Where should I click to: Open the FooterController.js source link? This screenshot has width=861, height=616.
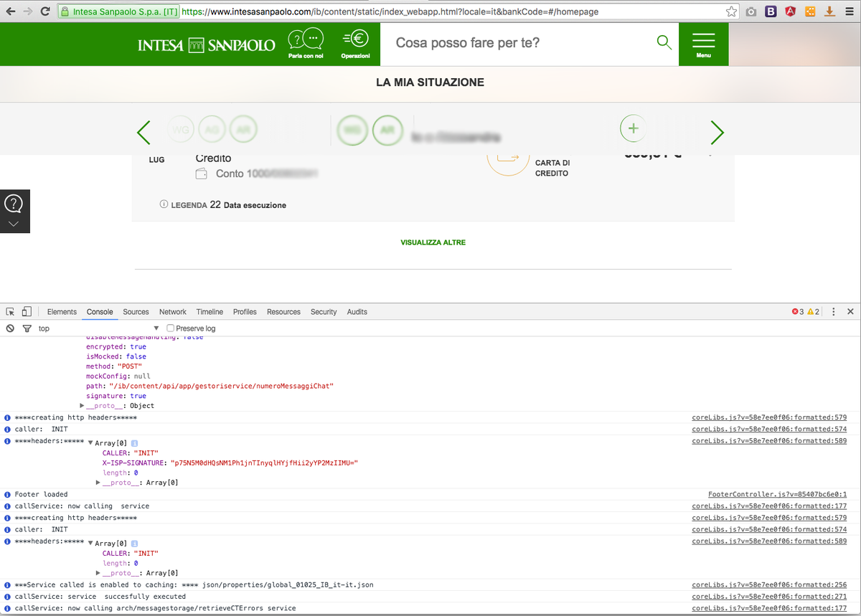778,494
